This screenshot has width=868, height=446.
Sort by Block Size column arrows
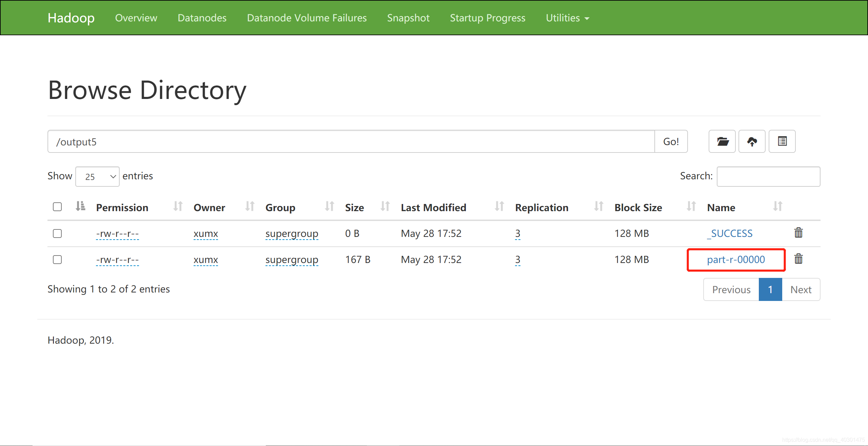click(691, 206)
